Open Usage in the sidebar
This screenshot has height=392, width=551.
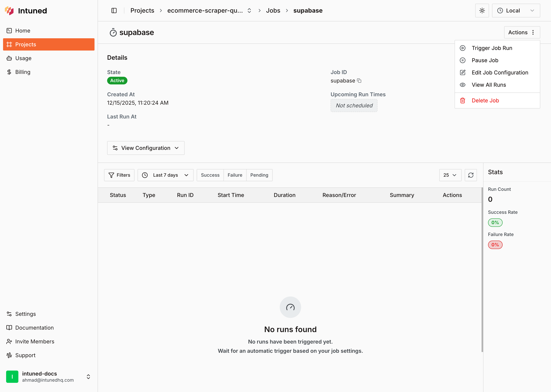click(x=49, y=58)
